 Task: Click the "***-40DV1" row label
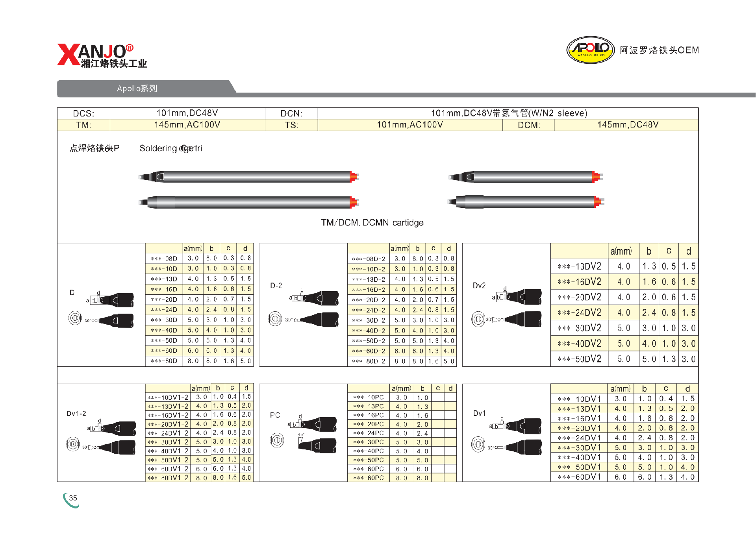(579, 458)
